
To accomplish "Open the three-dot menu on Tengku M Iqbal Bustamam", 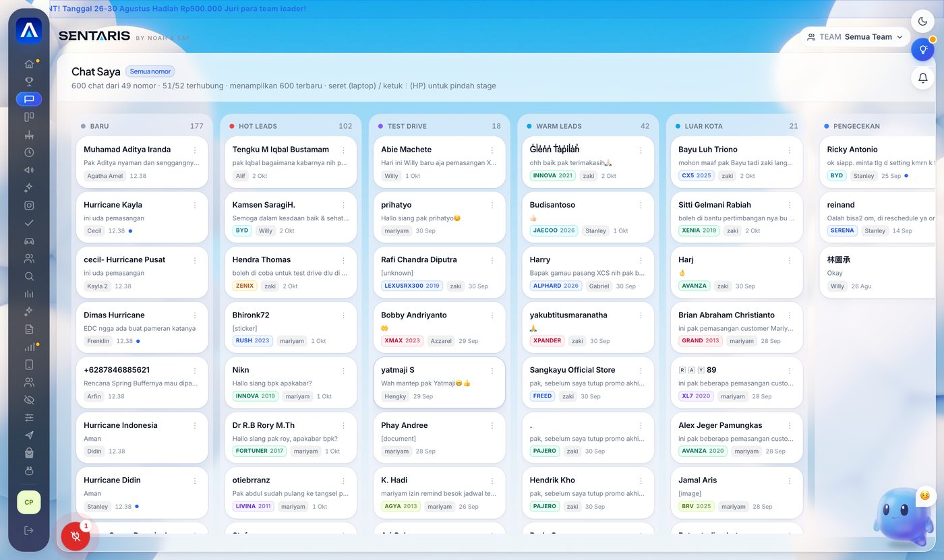I will 343,150.
